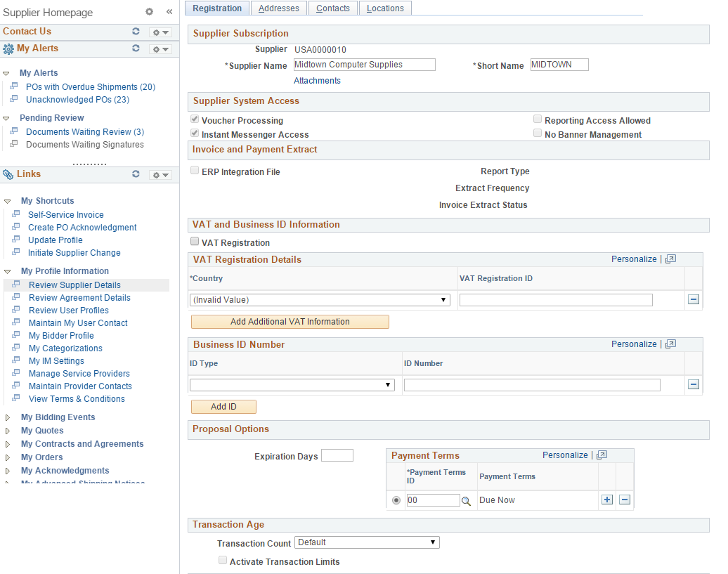The height and width of the screenshot is (574, 728).
Task: Delete the Business ID Number row
Action: click(x=693, y=384)
